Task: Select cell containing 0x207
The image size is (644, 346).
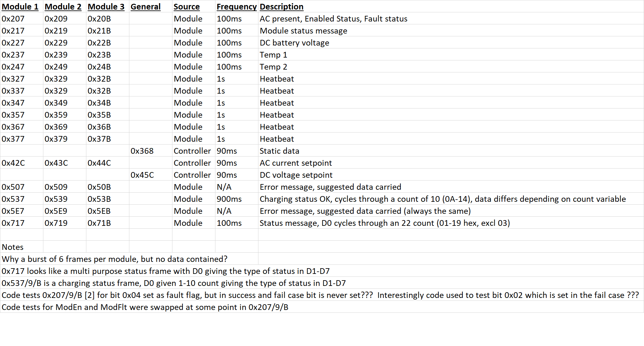Action: (x=13, y=19)
